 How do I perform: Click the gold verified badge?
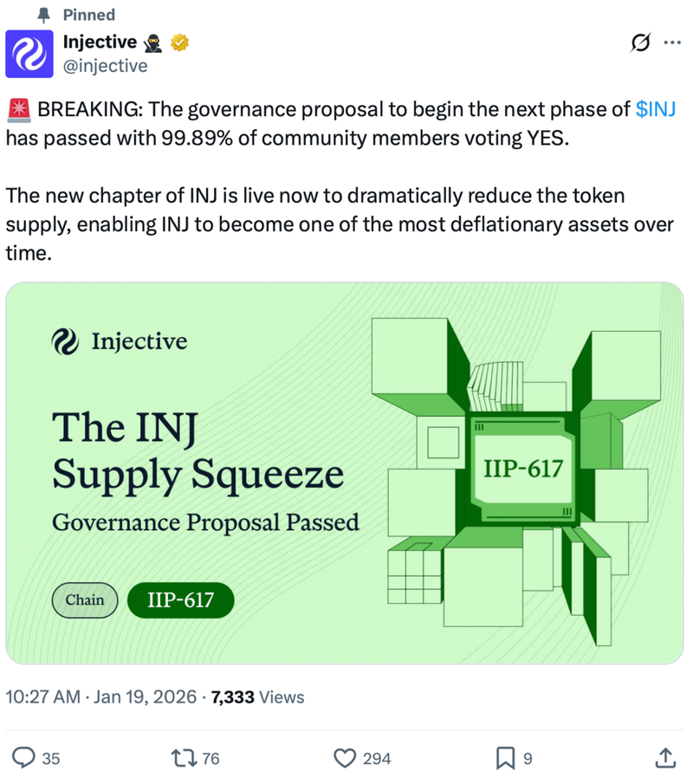coord(182,42)
